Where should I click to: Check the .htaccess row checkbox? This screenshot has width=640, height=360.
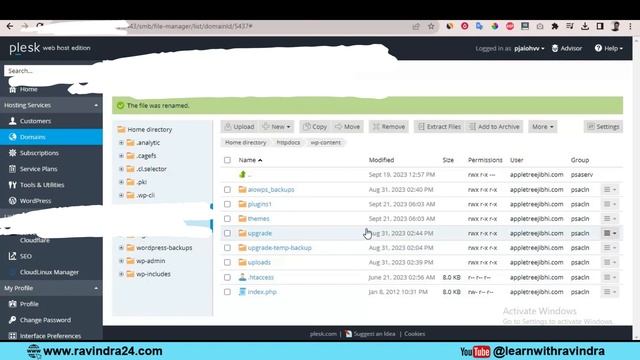227,277
